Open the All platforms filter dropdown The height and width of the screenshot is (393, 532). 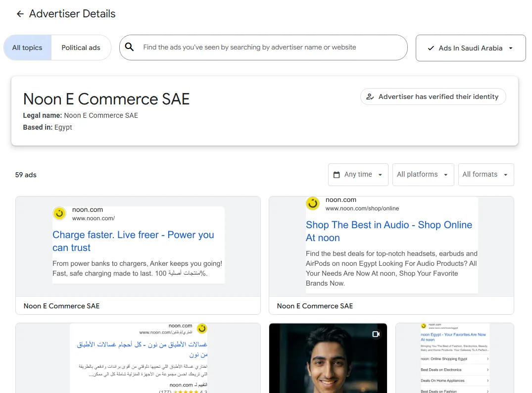pos(423,174)
